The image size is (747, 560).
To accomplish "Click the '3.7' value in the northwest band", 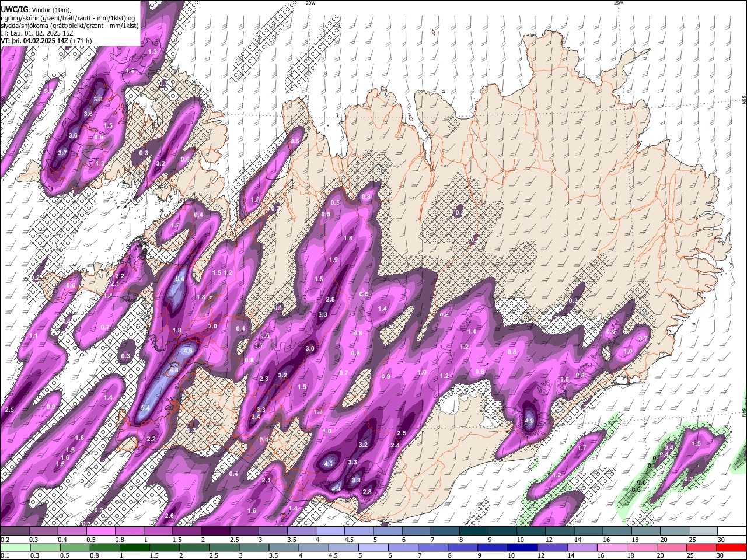I will (62, 153).
